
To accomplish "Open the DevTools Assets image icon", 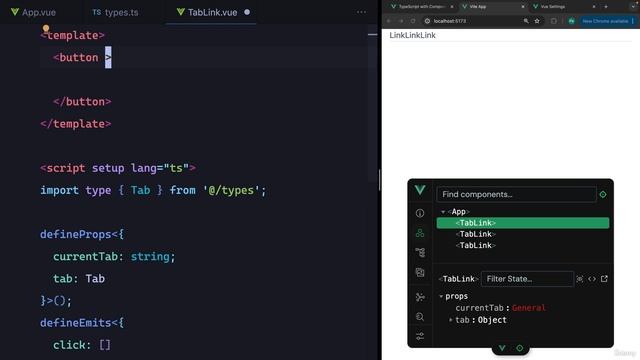I will [420, 272].
